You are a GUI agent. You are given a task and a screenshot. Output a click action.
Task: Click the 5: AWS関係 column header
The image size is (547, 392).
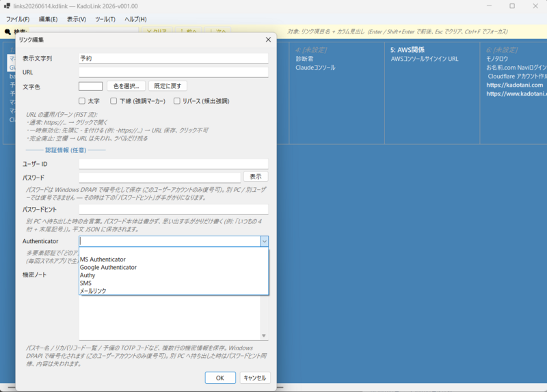407,50
